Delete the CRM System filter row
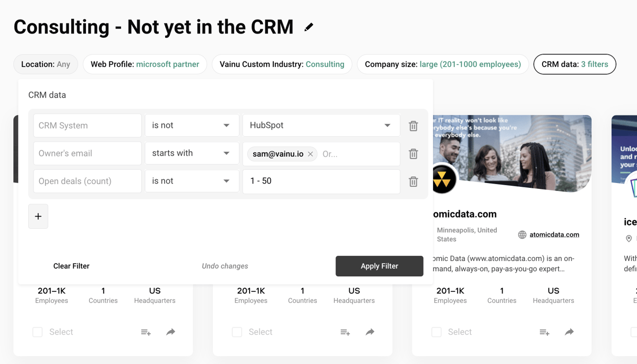Screen dimensions: 637x364 coord(413,126)
